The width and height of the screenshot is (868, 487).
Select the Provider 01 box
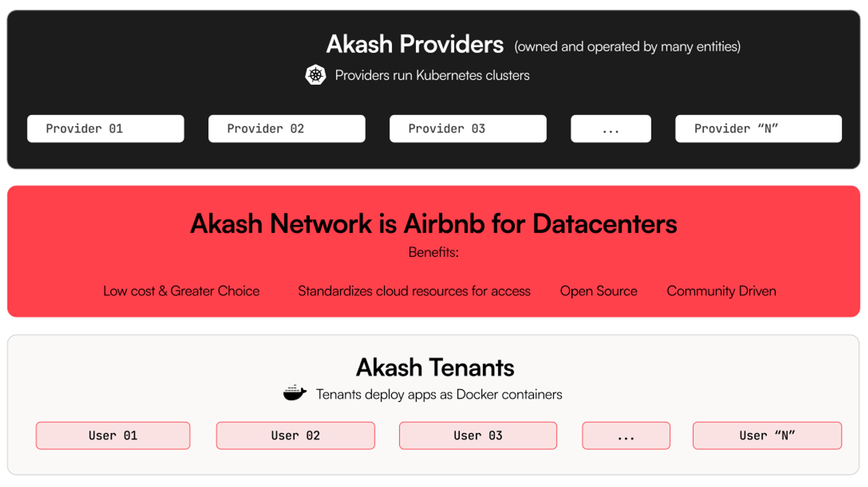[105, 129]
